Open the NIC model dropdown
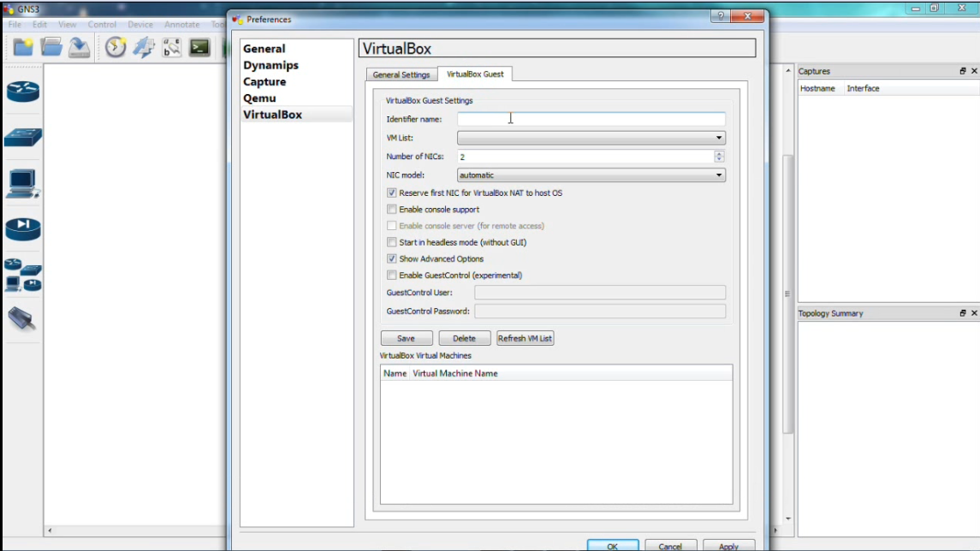The width and height of the screenshot is (980, 551). point(591,175)
